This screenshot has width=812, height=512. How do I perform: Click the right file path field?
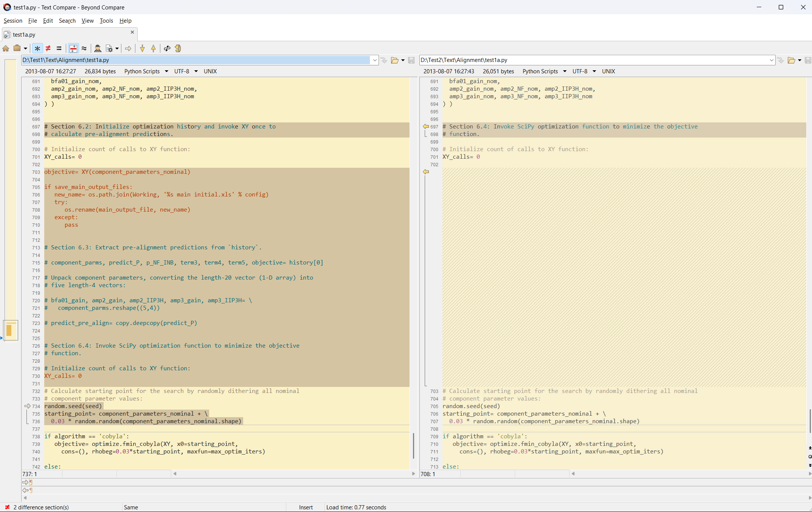tap(594, 60)
